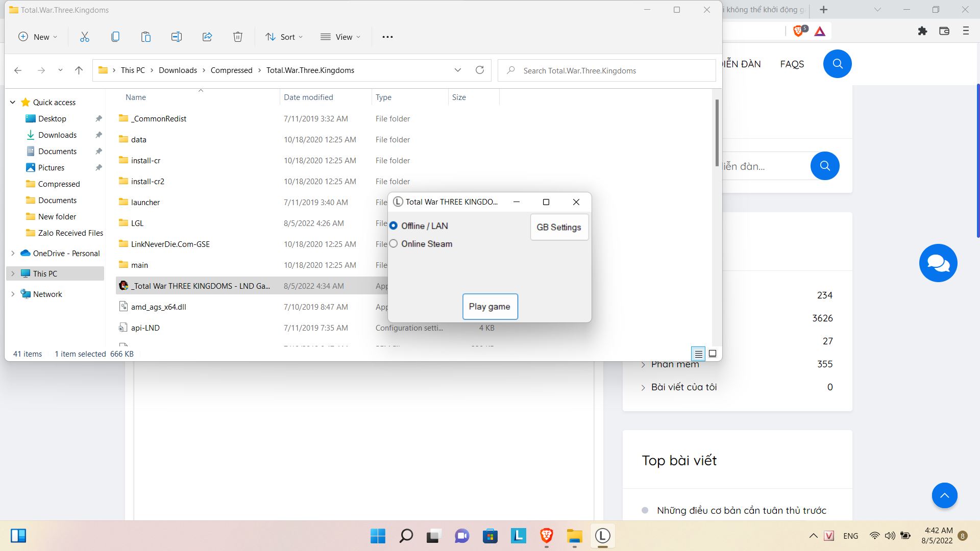The image size is (980, 551).
Task: Select the Online Steam radio option
Action: [394, 244]
